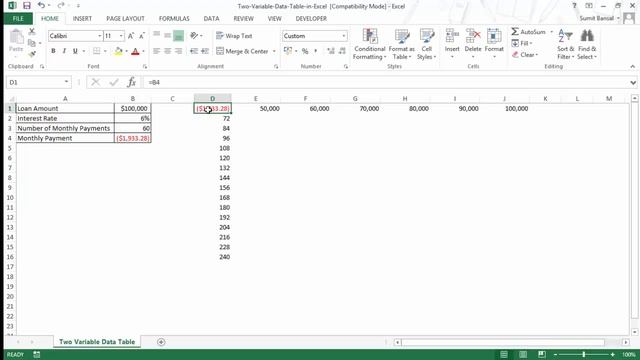
Task: Apply percent style to cell
Action: [305, 51]
